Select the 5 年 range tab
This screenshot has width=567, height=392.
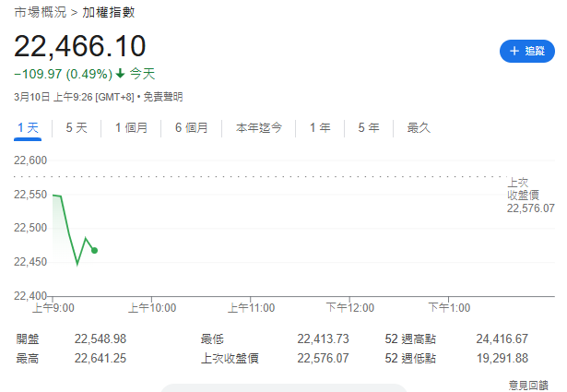[x=369, y=127]
